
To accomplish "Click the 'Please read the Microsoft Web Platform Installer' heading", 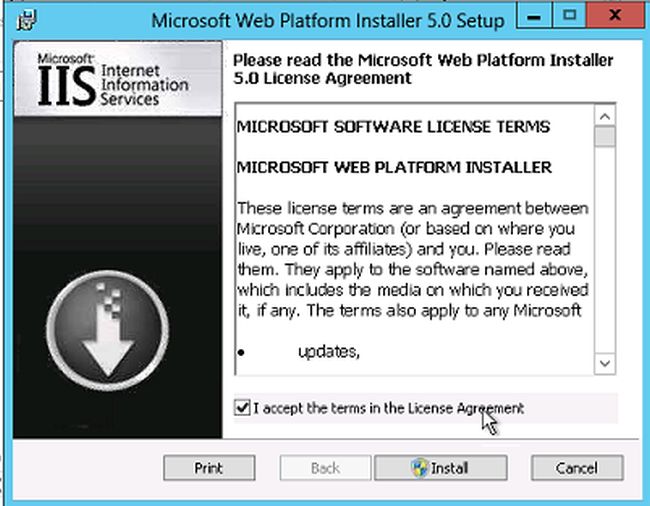I will coord(423,69).
